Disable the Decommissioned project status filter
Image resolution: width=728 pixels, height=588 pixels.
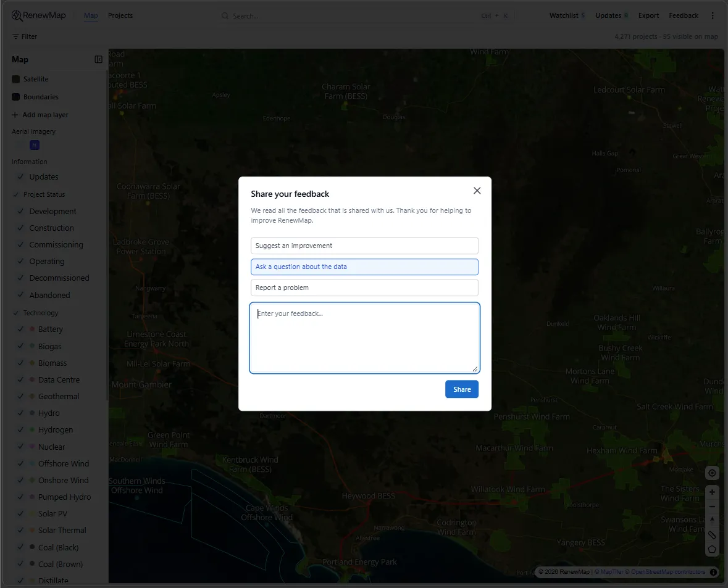tap(19, 278)
